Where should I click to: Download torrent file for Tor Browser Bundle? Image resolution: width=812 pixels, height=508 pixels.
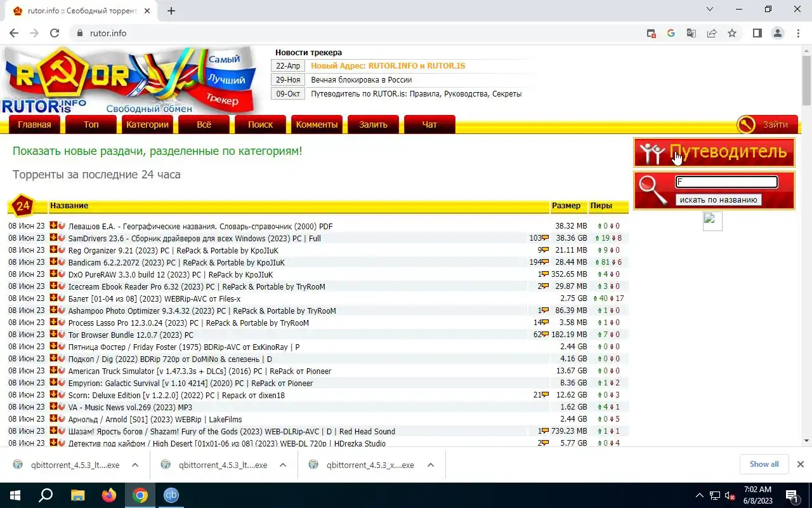pyautogui.click(x=54, y=335)
